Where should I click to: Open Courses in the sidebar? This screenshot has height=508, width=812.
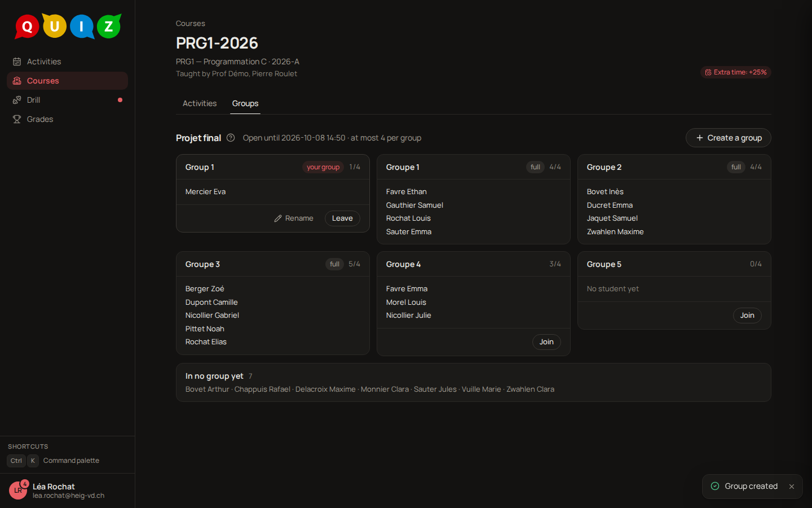coord(67,81)
